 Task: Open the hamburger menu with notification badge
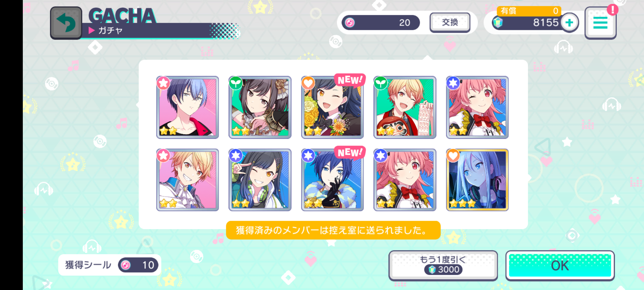pyautogui.click(x=600, y=23)
